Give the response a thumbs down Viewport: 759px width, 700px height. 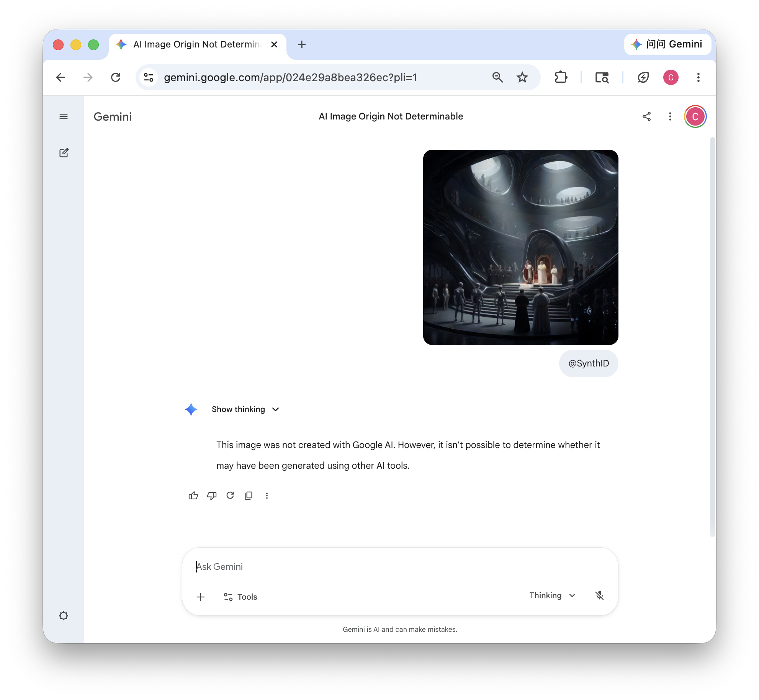[212, 496]
